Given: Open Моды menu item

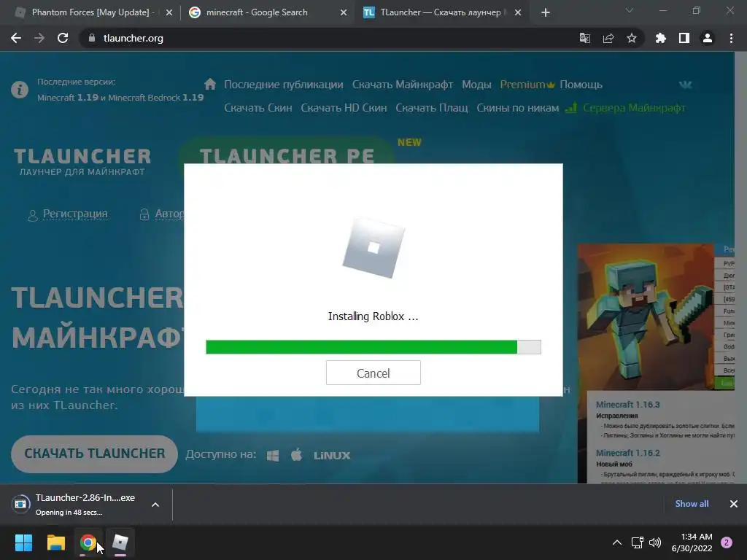Looking at the screenshot, I should pos(476,85).
